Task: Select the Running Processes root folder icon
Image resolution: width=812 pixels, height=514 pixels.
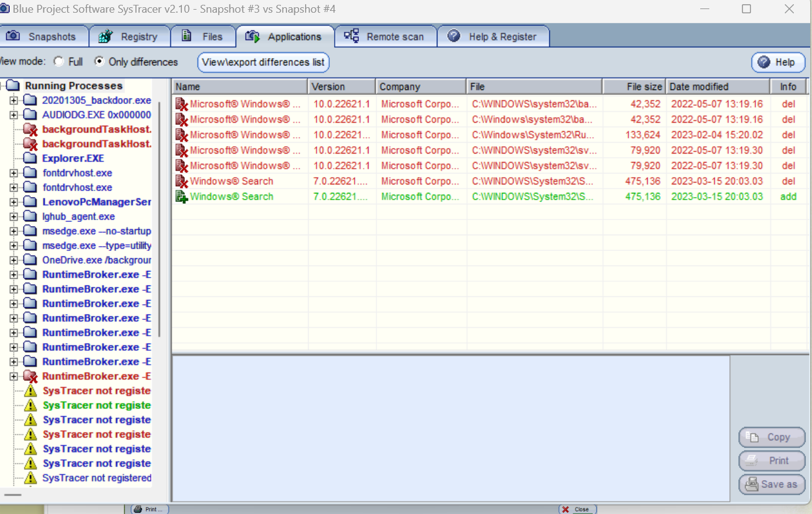Action: (x=13, y=86)
